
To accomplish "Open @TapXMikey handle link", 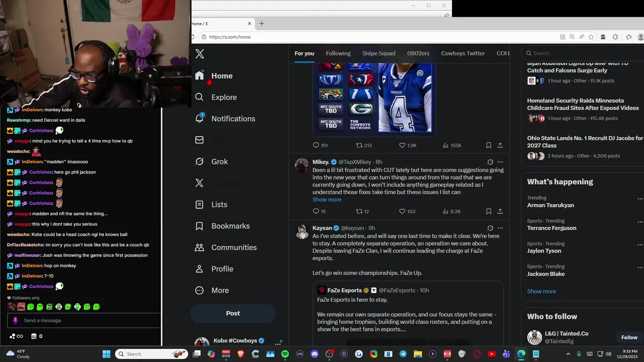I will [x=355, y=162].
